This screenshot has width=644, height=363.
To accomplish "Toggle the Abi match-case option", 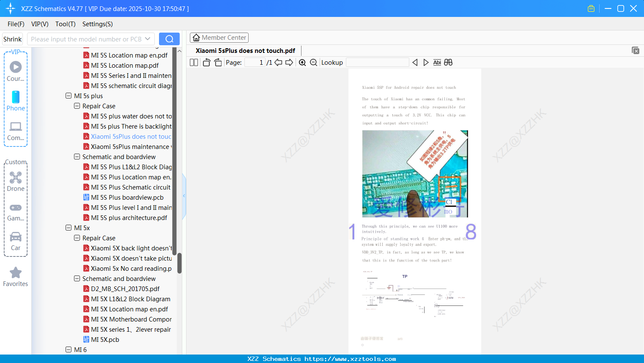I will (437, 63).
